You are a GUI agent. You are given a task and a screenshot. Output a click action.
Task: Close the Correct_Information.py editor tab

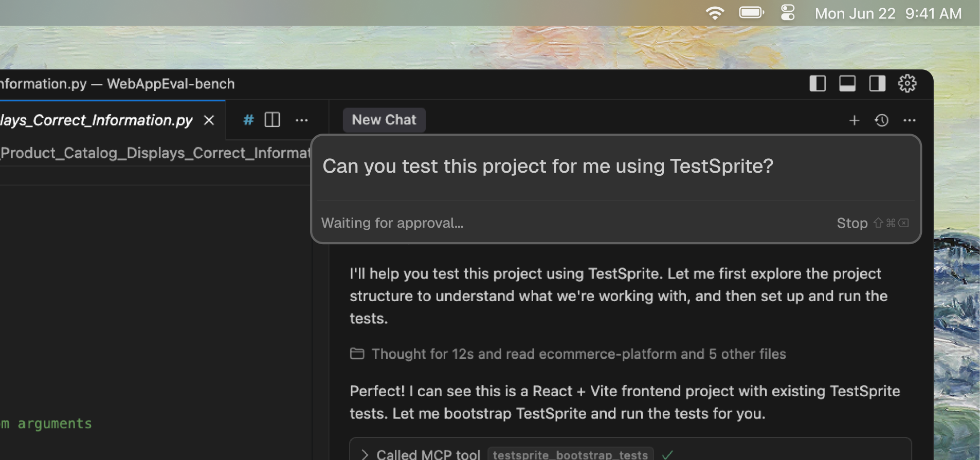tap(209, 120)
